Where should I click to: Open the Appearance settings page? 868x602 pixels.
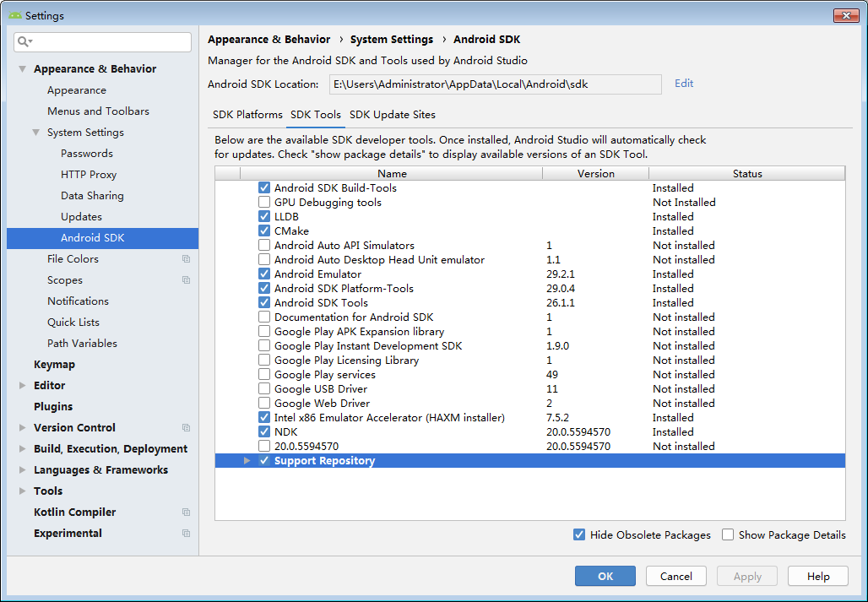click(x=76, y=90)
